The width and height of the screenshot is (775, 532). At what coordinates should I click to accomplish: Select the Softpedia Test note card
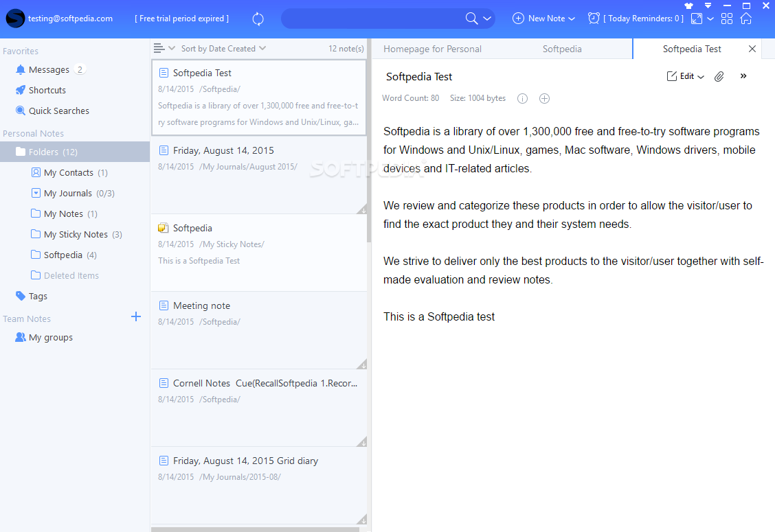point(259,97)
